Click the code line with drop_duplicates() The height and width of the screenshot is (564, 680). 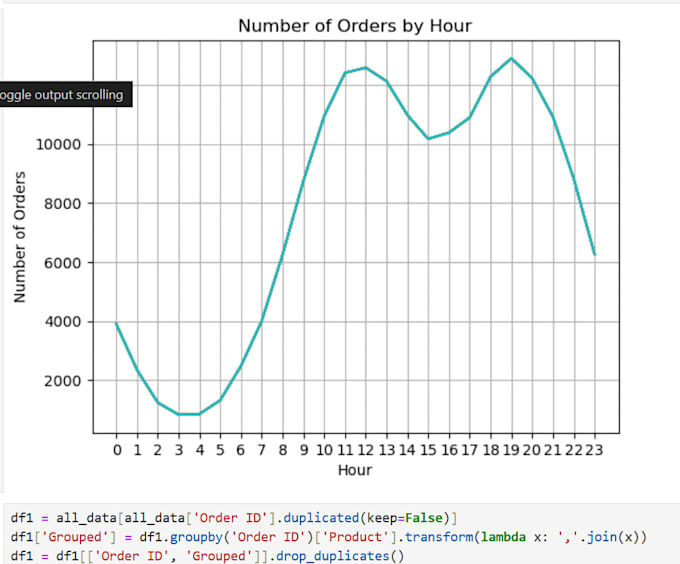(x=207, y=556)
